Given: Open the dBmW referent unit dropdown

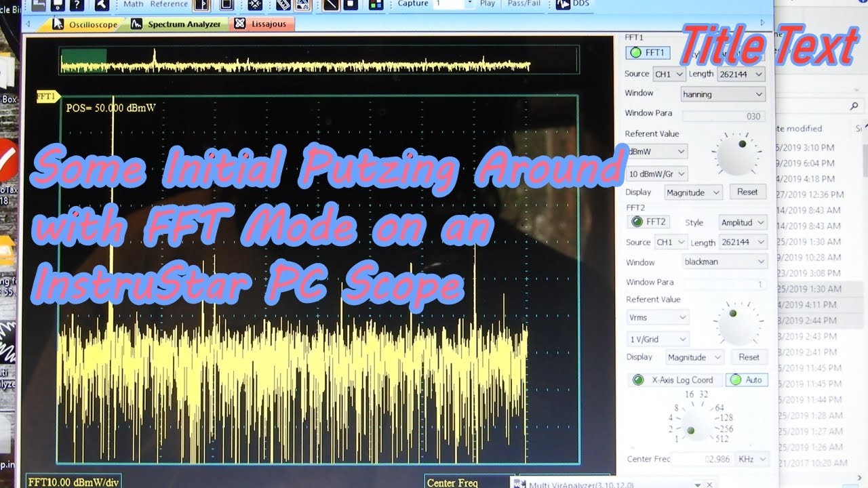Looking at the screenshot, I should (x=656, y=152).
